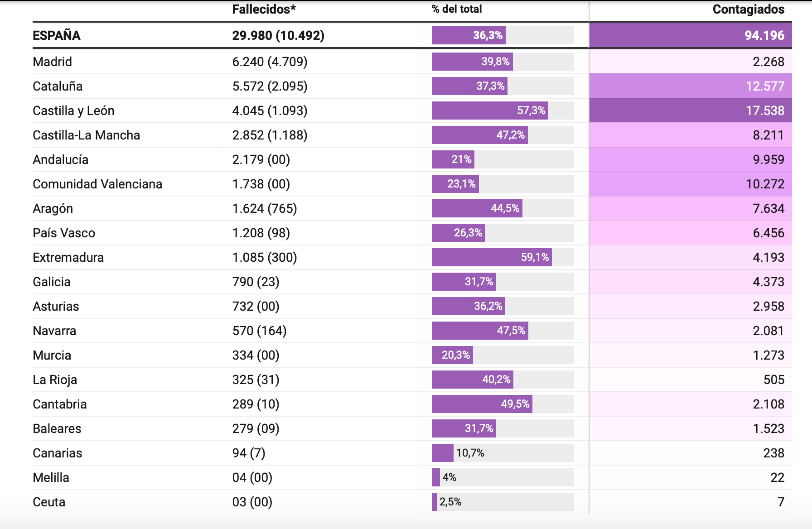
Task: Click Navarra's 47,5% percentage bar
Action: coord(480,331)
